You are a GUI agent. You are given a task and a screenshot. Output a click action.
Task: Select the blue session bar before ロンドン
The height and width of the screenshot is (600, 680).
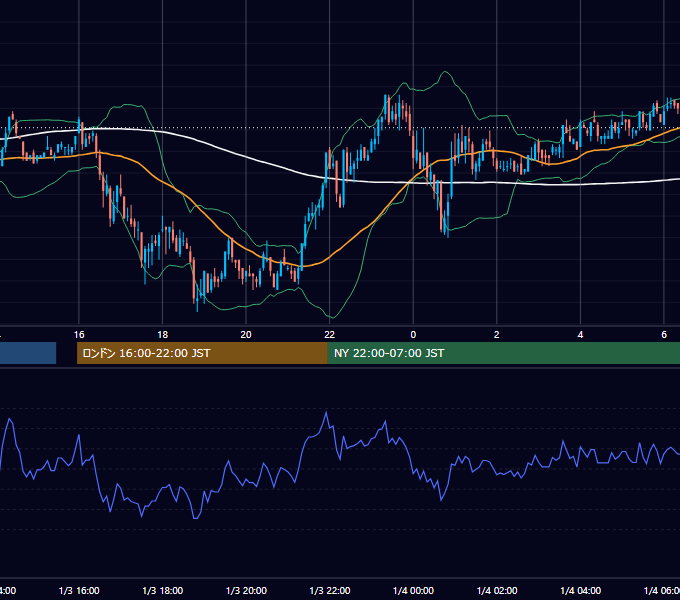click(28, 353)
